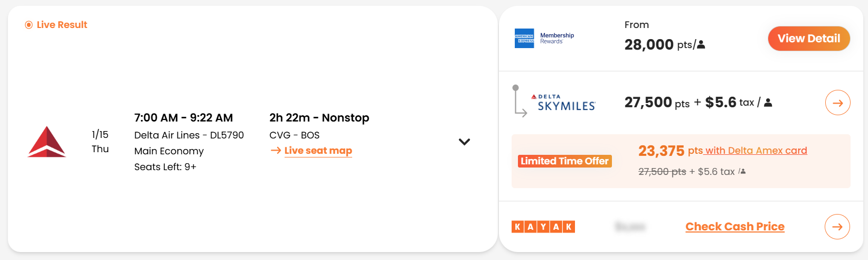Screen dimensions: 868x260
Task: Click the American Express Membership Rewards logo
Action: point(544,39)
